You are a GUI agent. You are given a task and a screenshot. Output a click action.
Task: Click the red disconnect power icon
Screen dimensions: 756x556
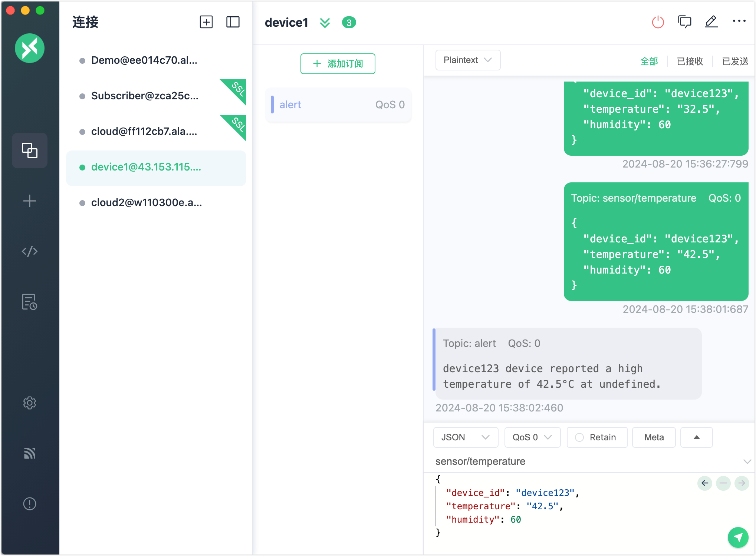point(658,22)
